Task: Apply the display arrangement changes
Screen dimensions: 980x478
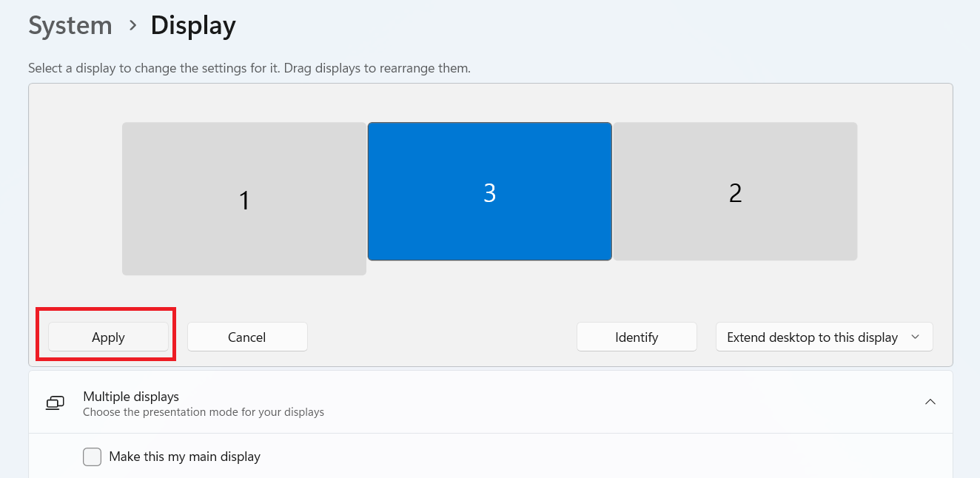Action: [108, 337]
